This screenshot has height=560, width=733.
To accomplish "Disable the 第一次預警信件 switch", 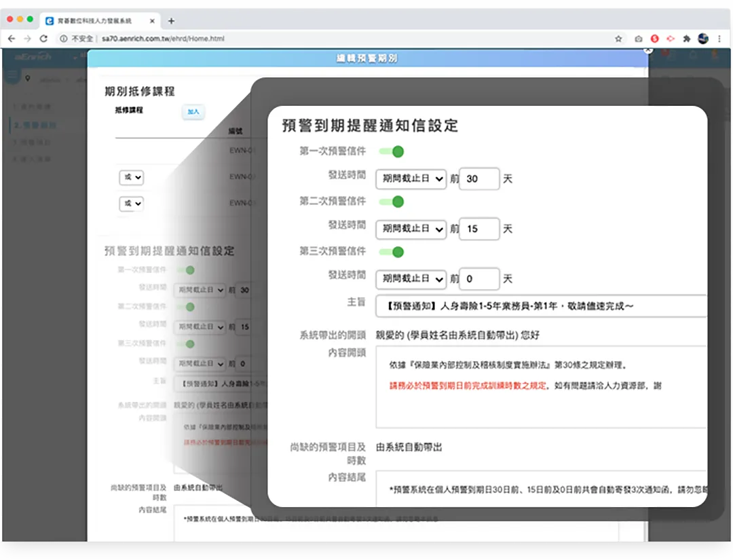I will click(x=392, y=152).
